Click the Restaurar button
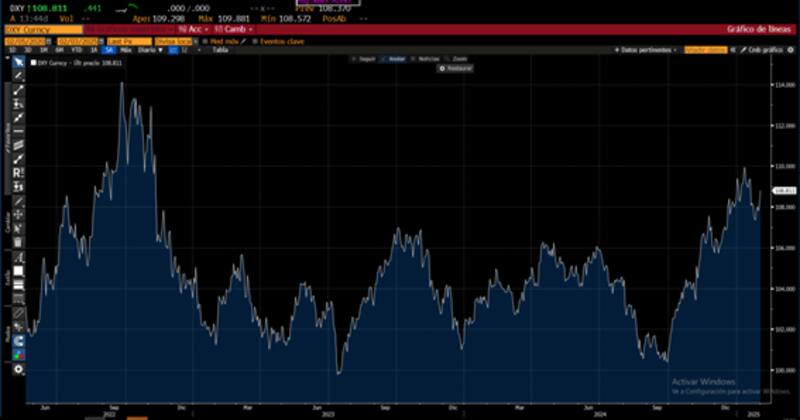This screenshot has height=420, width=800. point(458,69)
